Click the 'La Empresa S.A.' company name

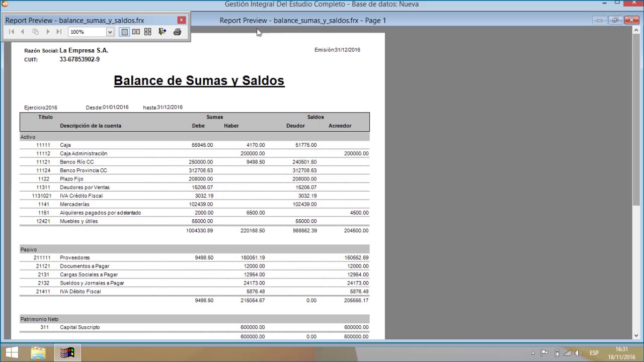84,50
